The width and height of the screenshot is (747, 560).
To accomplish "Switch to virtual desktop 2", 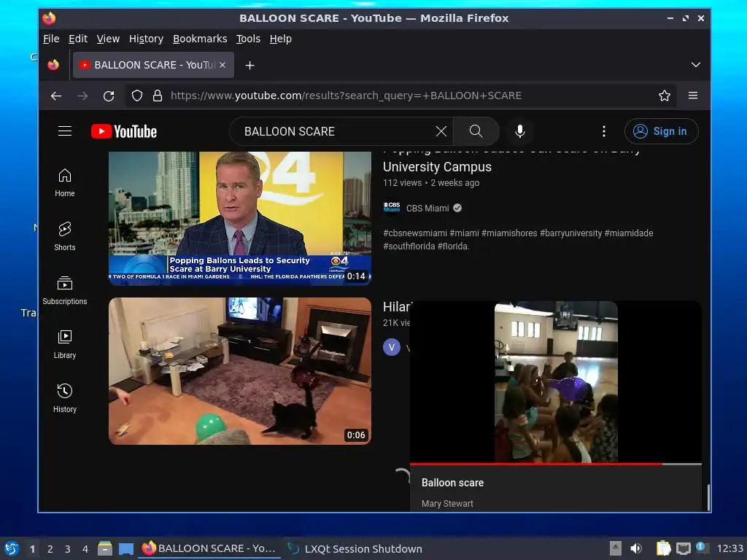I will coord(50,549).
